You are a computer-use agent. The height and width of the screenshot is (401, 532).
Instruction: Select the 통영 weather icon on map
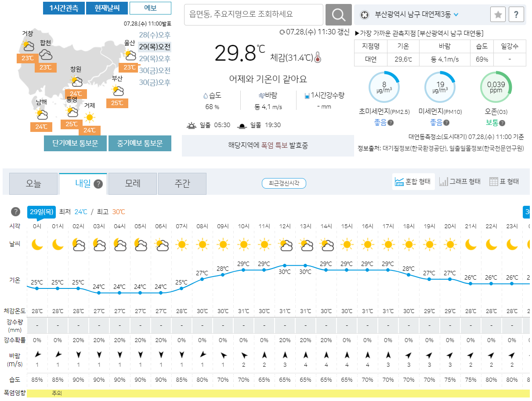coord(72,112)
